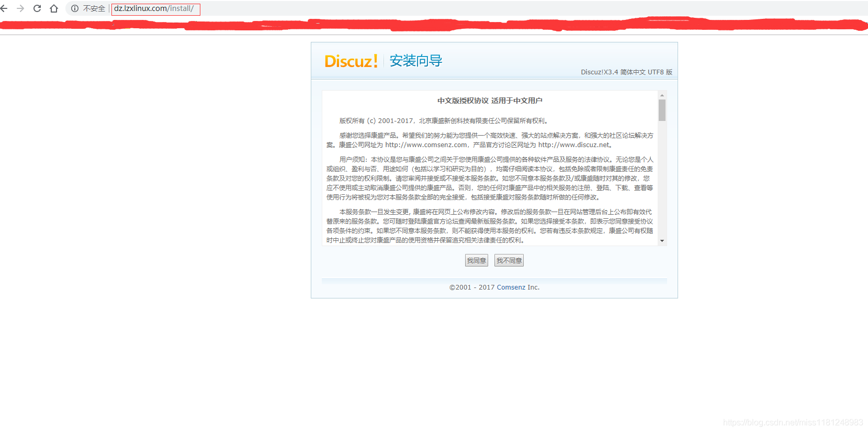Click the browser back arrow
The height and width of the screenshot is (432, 868).
[x=4, y=8]
